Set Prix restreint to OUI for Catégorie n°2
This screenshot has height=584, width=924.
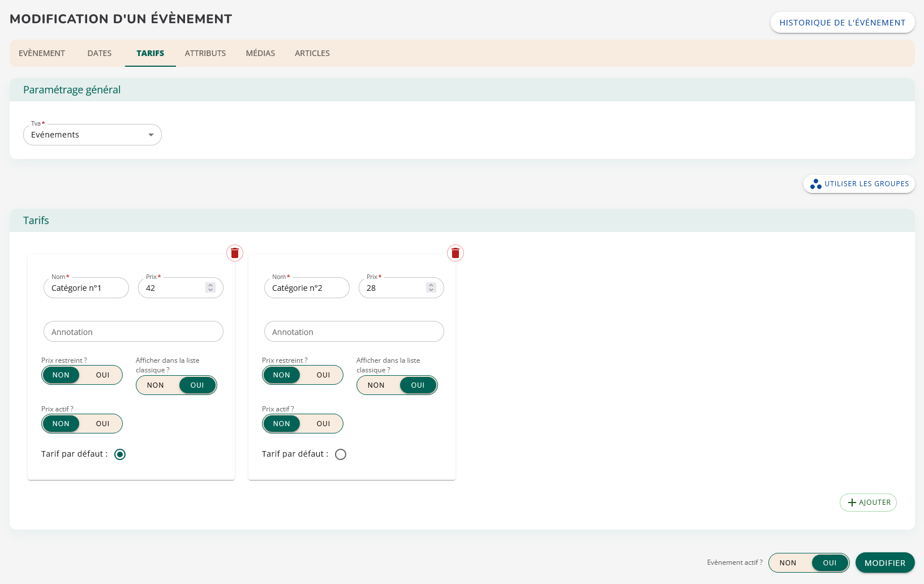coord(323,375)
